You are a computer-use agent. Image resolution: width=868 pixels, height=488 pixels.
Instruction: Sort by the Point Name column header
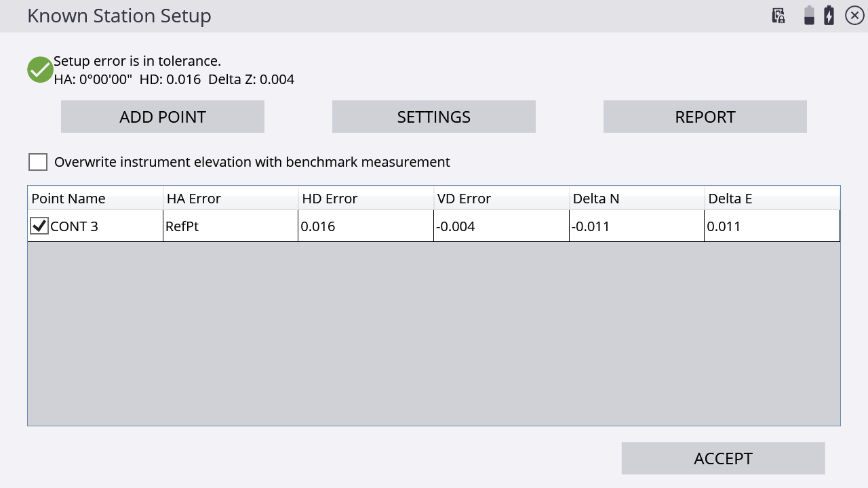pyautogui.click(x=96, y=199)
